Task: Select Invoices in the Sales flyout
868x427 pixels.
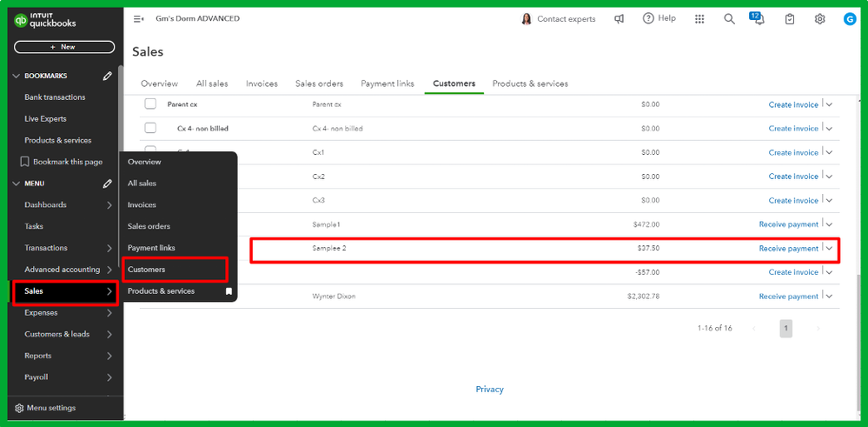Action: 142,205
